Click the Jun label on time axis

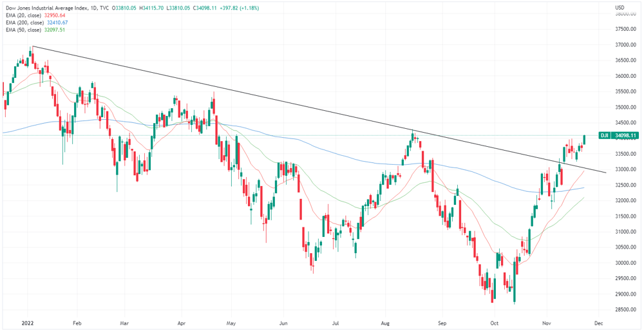pyautogui.click(x=283, y=324)
